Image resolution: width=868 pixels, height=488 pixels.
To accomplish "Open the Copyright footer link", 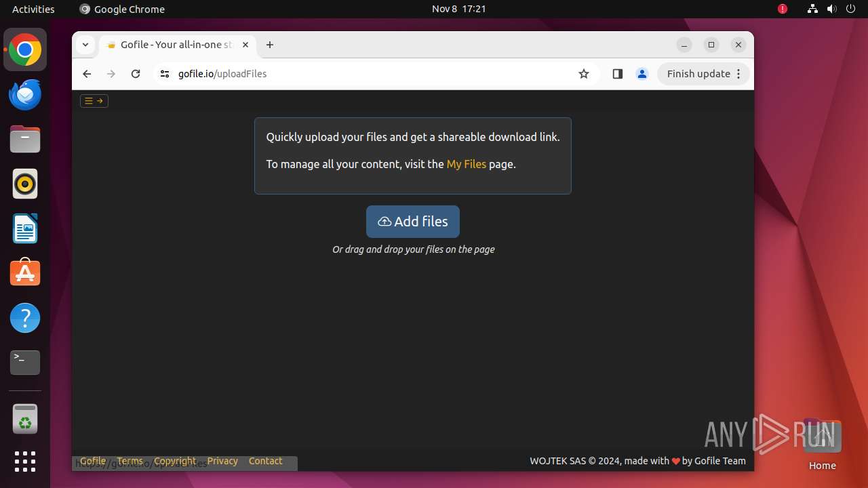I will click(175, 461).
